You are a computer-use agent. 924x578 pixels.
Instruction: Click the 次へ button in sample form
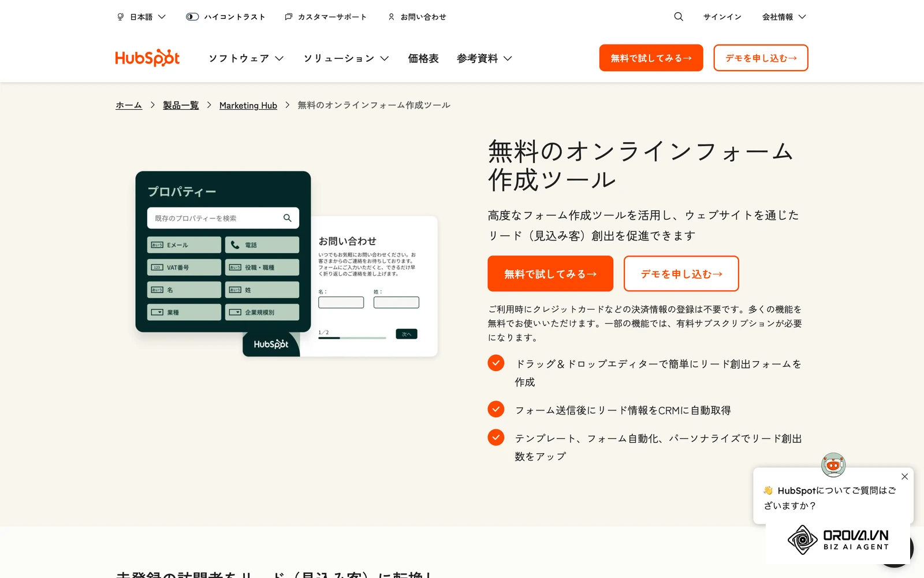pyautogui.click(x=407, y=334)
